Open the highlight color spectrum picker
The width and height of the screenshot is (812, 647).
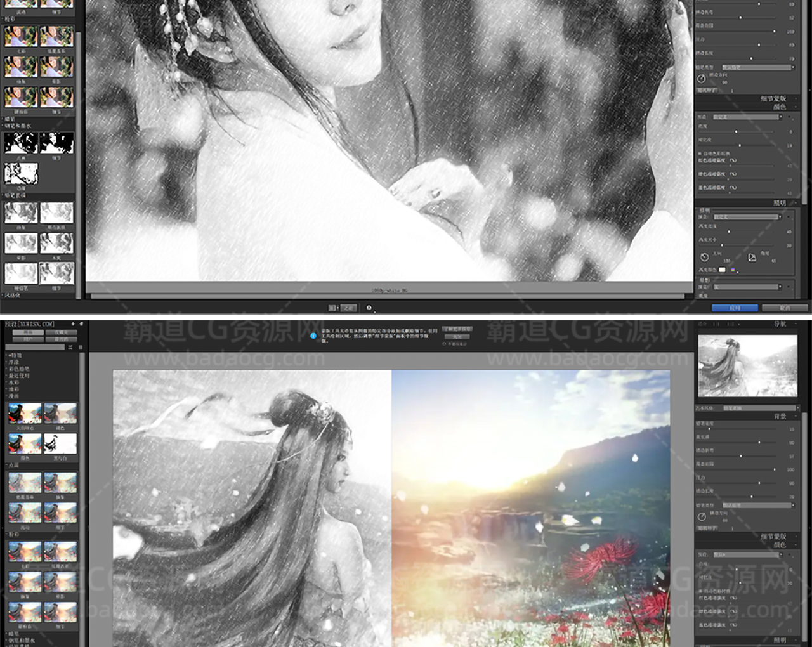(x=733, y=270)
